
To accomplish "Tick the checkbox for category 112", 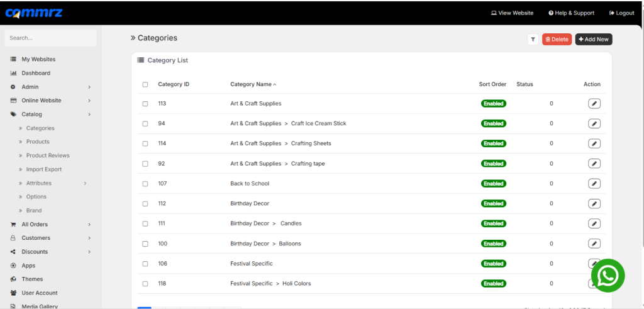I will pyautogui.click(x=145, y=203).
